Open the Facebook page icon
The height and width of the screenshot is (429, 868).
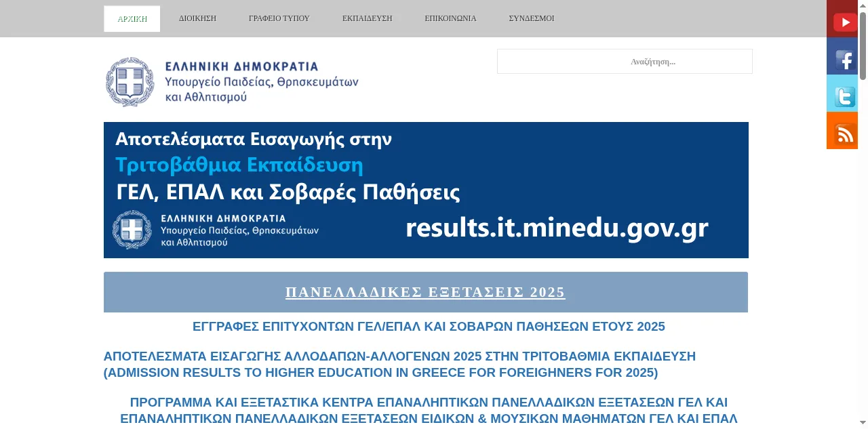coord(842,56)
